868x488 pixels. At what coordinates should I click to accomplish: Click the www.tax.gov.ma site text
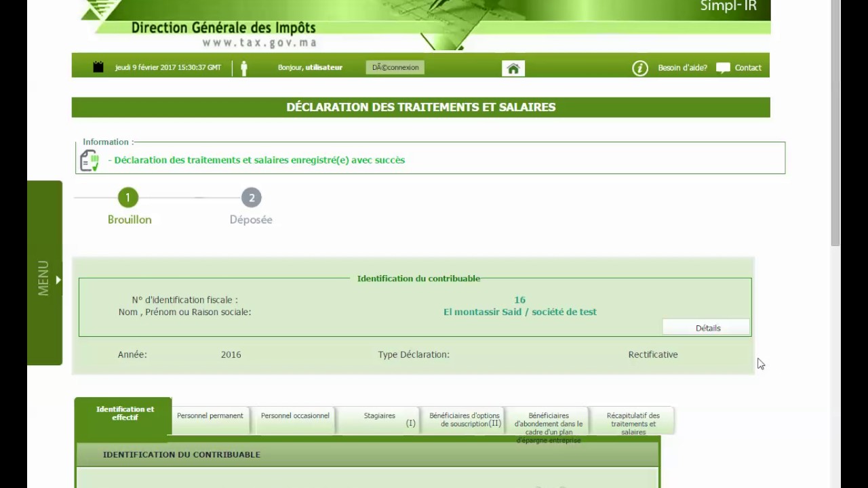pyautogui.click(x=260, y=43)
